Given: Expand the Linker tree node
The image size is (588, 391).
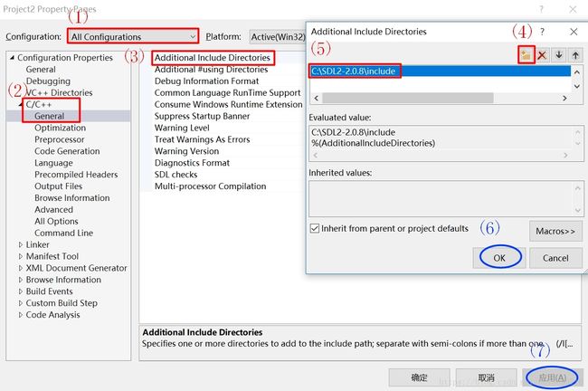Looking at the screenshot, I should pos(22,244).
